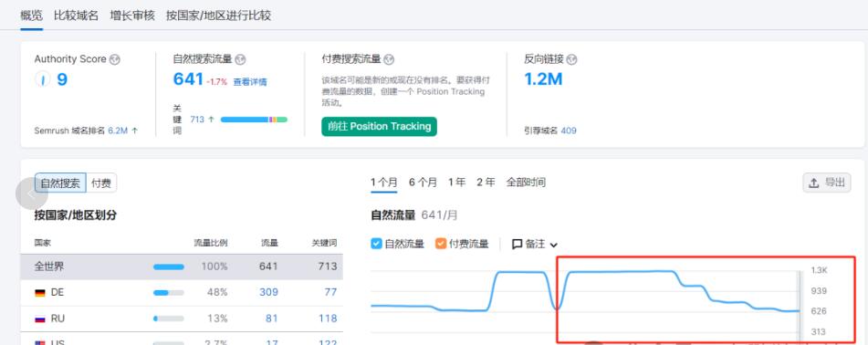Click the 备注 comment bubble icon
Image resolution: width=868 pixels, height=345 pixels.
(x=517, y=244)
